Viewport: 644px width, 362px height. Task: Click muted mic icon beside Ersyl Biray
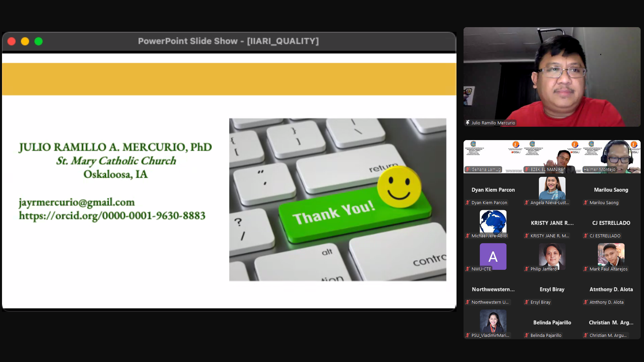coord(527,302)
